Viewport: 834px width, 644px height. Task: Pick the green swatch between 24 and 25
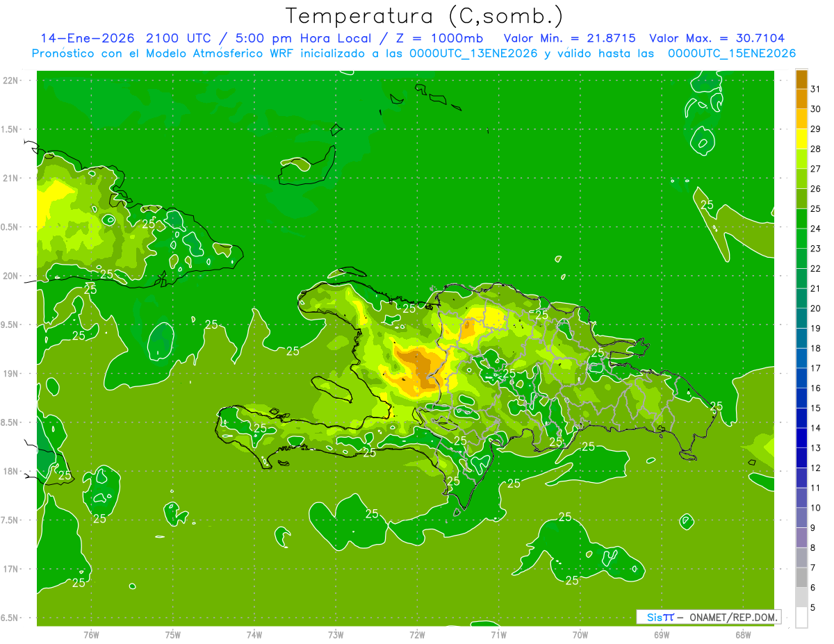point(801,219)
